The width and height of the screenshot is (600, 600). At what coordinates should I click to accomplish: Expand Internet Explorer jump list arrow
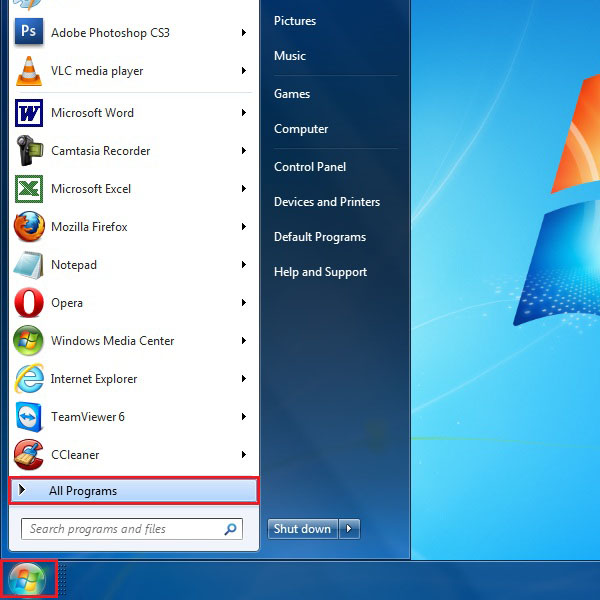(244, 378)
